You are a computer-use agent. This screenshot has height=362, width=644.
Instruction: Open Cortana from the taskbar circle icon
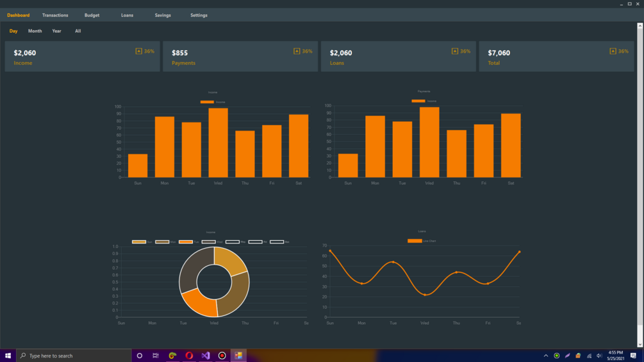pos(140,356)
